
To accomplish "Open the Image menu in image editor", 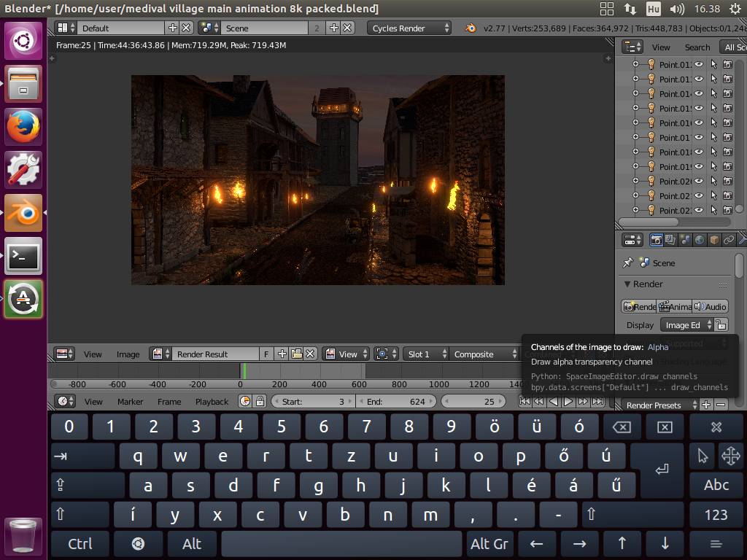I will point(128,354).
